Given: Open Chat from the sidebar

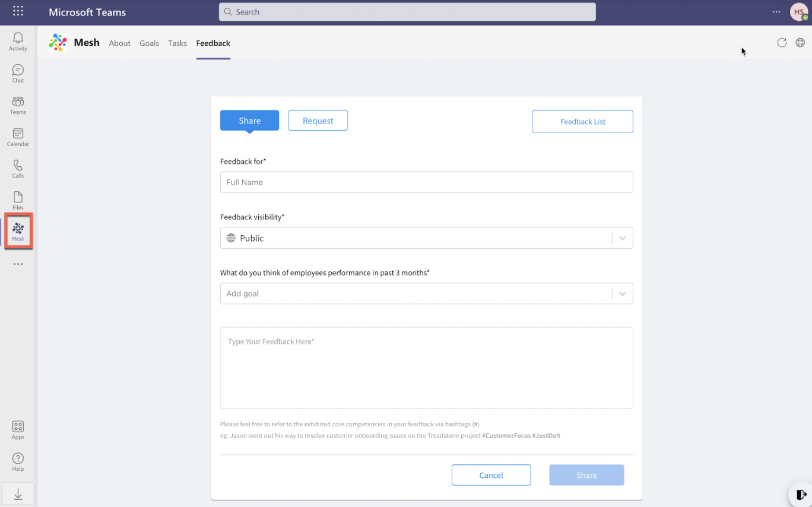Looking at the screenshot, I should (x=18, y=74).
